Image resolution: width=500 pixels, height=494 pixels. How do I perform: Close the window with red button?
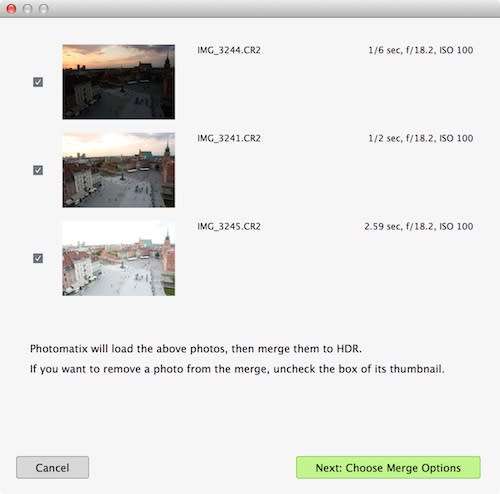[x=11, y=9]
